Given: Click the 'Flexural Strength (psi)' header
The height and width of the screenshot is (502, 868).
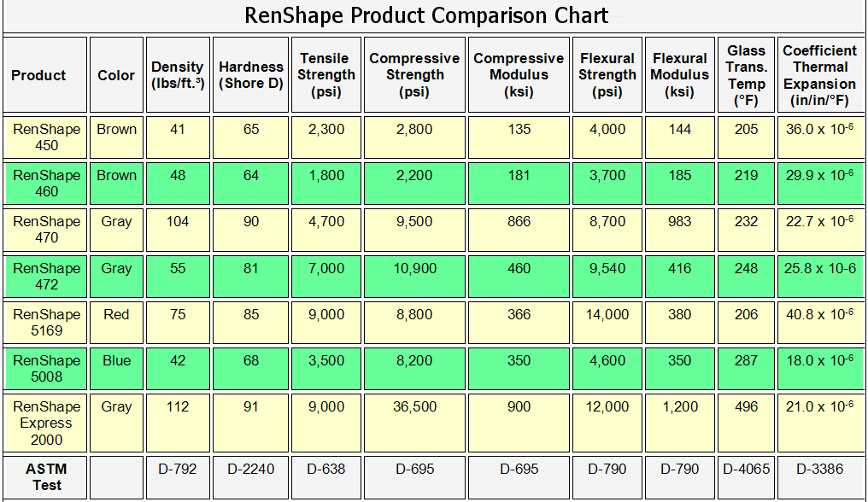Looking at the screenshot, I should pos(607,75).
